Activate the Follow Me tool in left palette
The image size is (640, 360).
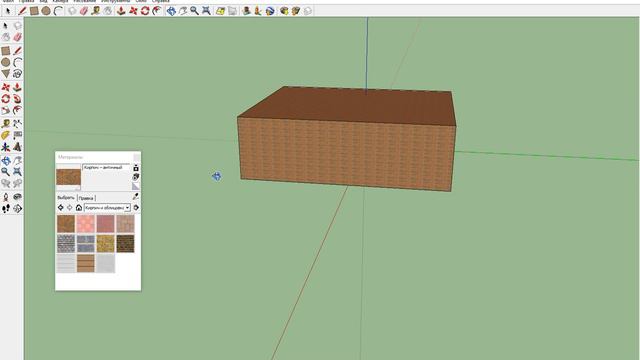click(17, 99)
